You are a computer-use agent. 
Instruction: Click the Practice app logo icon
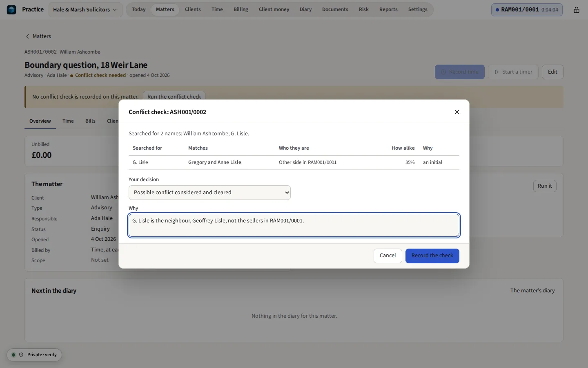coord(11,9)
